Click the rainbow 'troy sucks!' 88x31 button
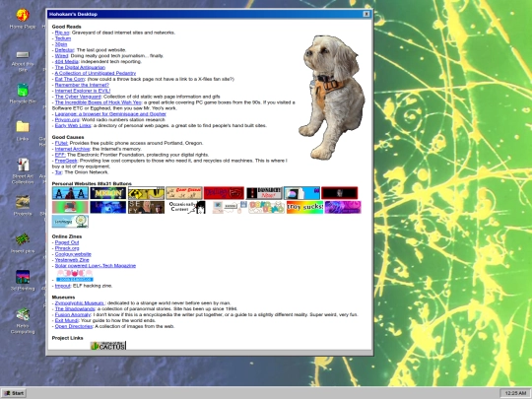 click(304, 207)
